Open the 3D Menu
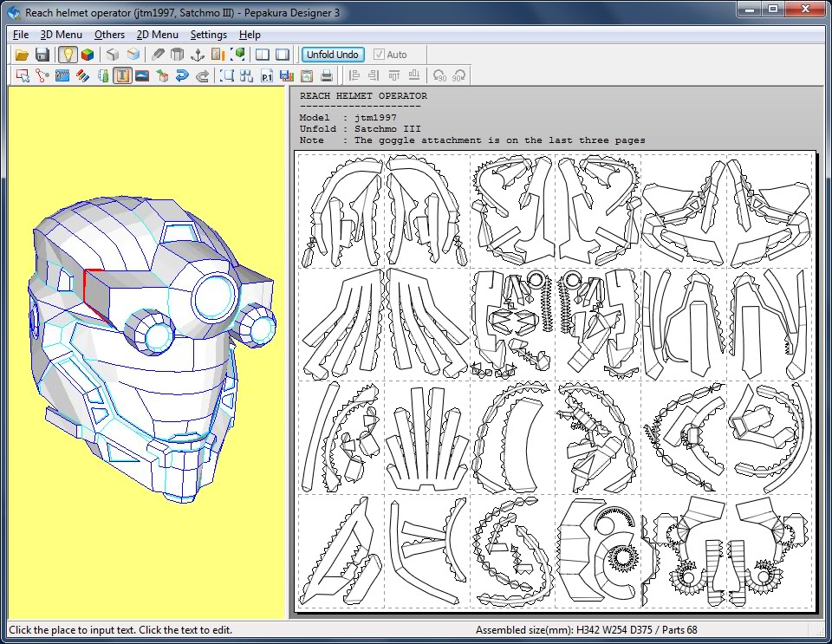 pyautogui.click(x=61, y=35)
